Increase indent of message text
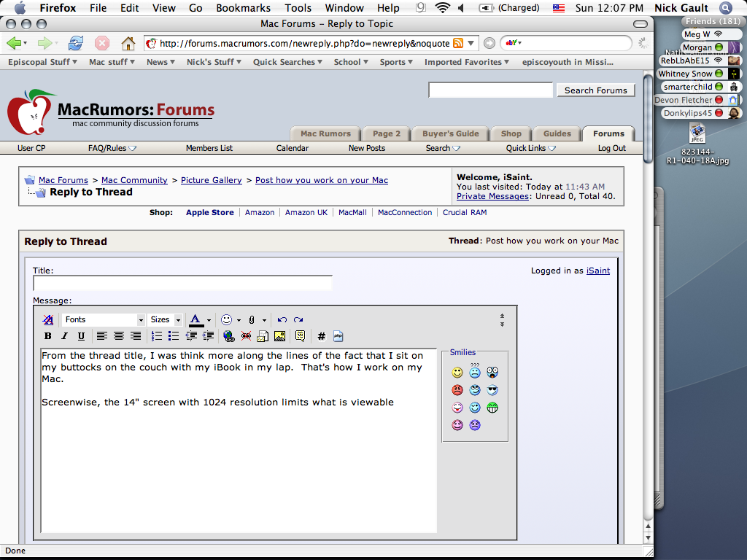Screen dimensions: 747x560 tap(208, 336)
